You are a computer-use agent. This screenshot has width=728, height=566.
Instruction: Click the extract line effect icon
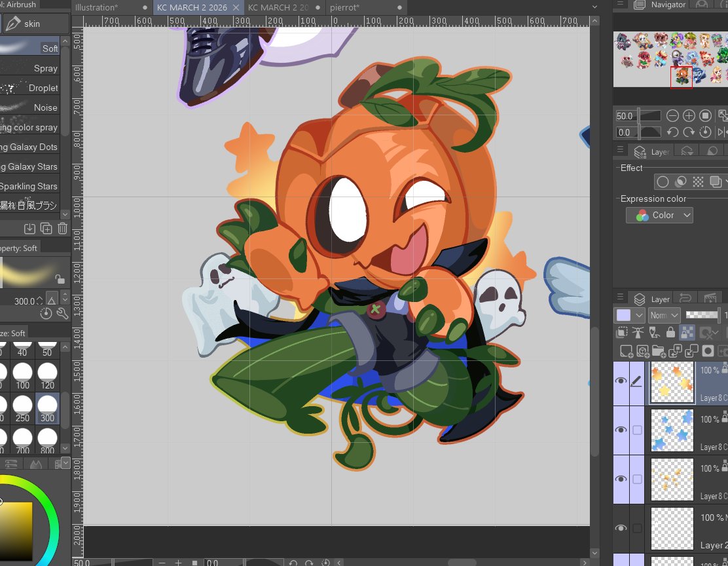680,181
